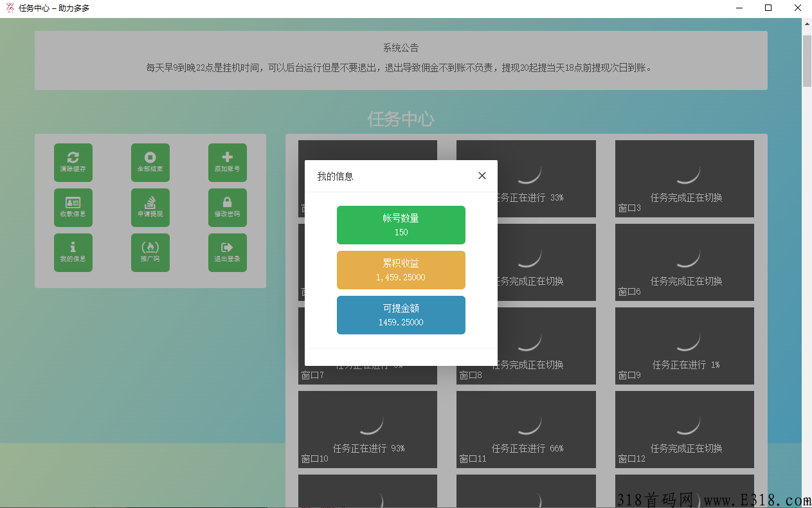Close the 我的信息 dialog with X
812x508 pixels.
pos(482,176)
